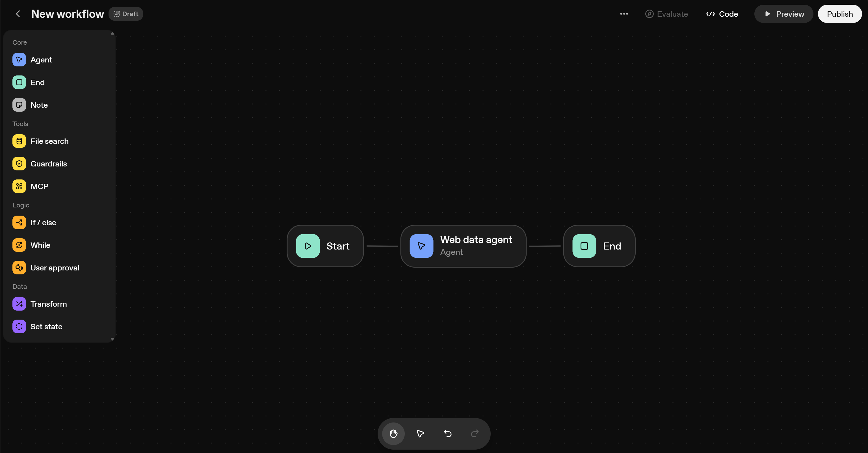
Task: Insert an If / else logic node
Action: 43,222
